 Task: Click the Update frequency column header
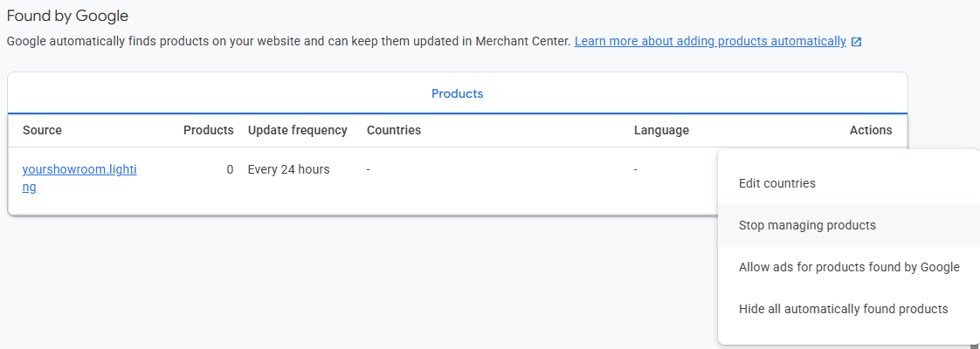tap(298, 131)
